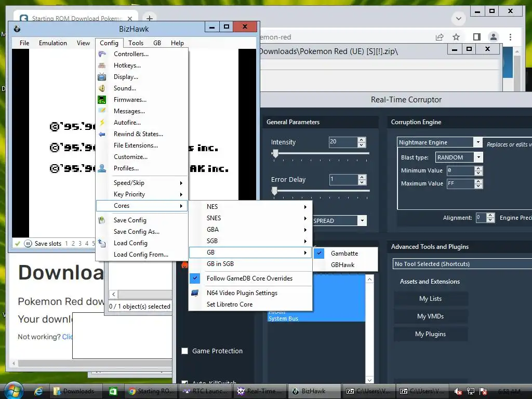Toggle Follow GameDB Core Overrides
This screenshot has width=532, height=399.
click(250, 278)
